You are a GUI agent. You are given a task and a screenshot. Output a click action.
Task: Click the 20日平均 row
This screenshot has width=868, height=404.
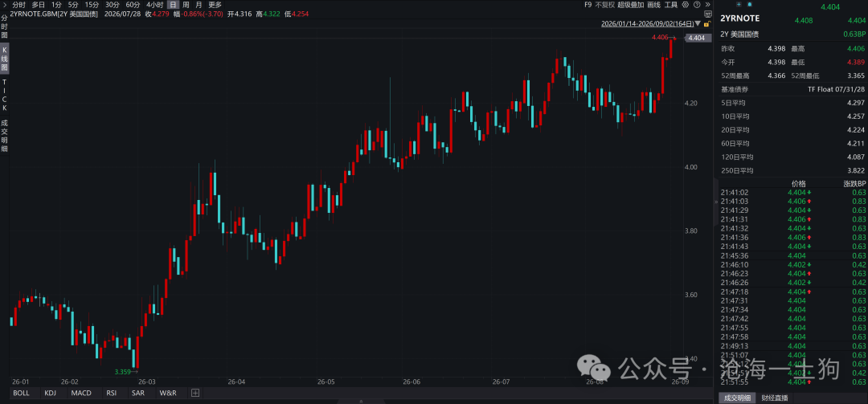[792, 130]
